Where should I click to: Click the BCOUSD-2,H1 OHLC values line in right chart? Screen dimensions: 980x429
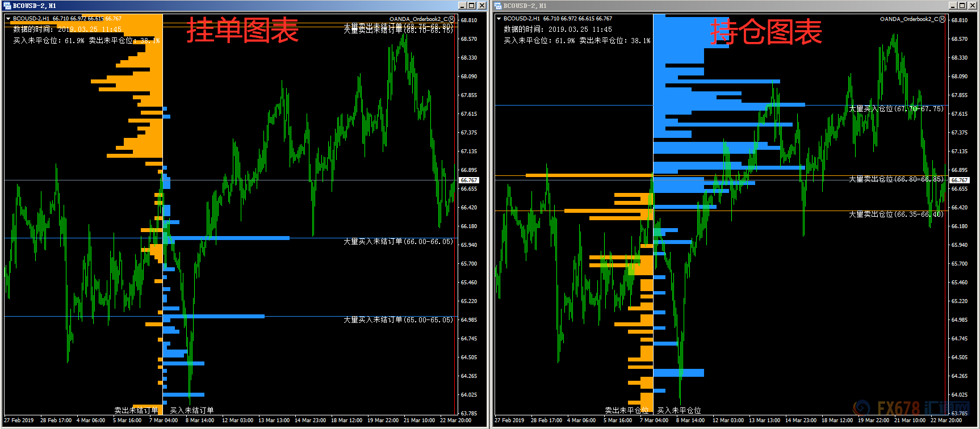coord(558,19)
